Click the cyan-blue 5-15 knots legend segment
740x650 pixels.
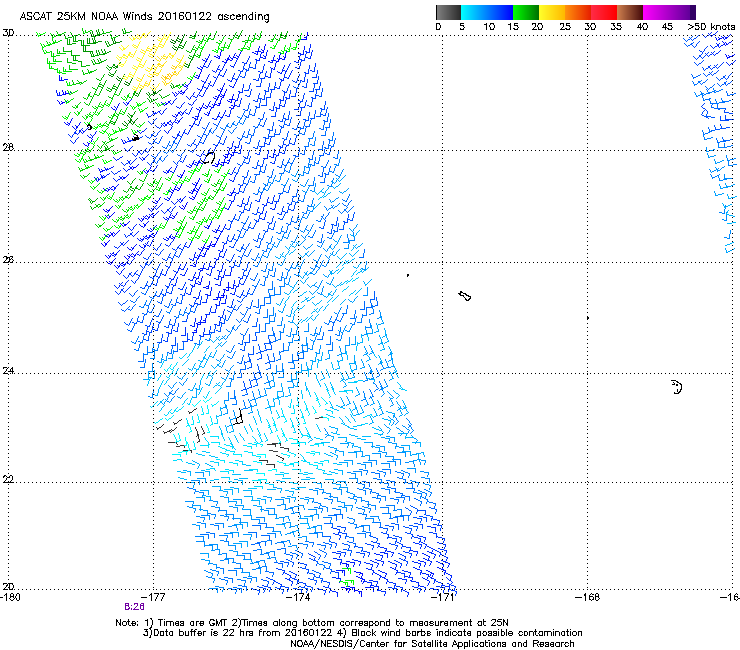tap(487, 12)
